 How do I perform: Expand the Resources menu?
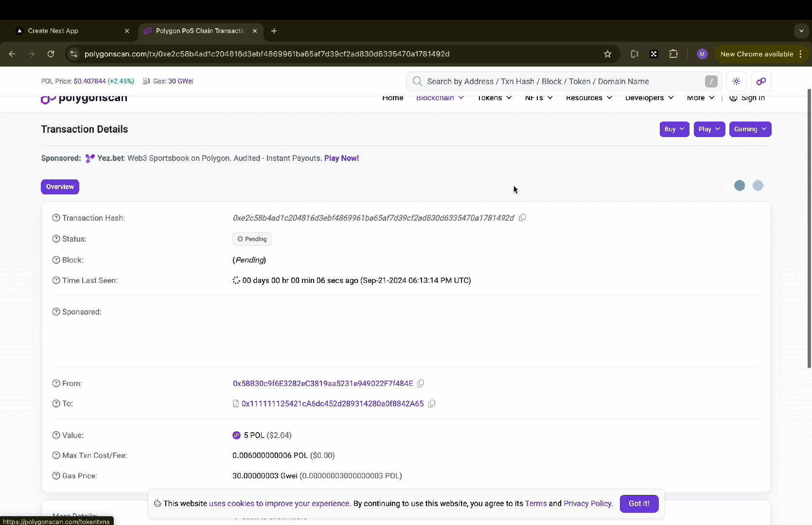(x=589, y=98)
